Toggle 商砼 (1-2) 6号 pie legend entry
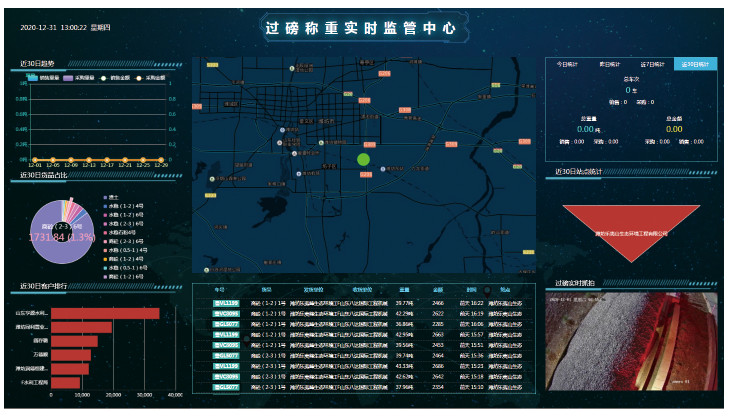 [123, 277]
